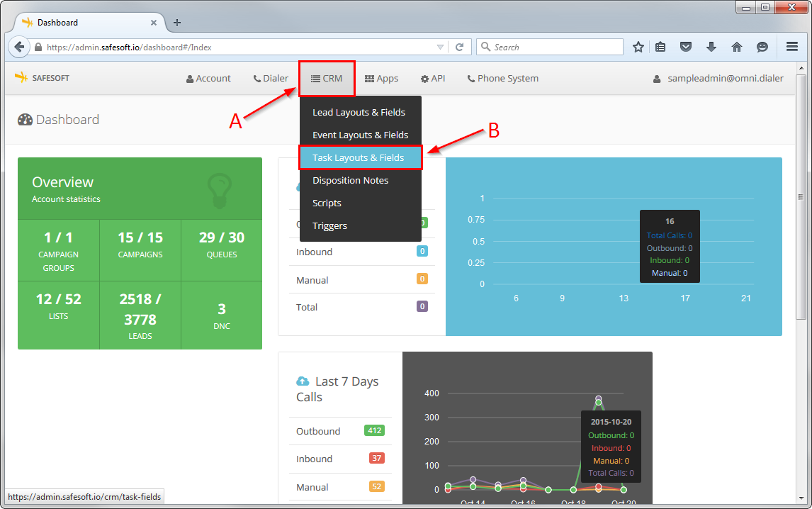The height and width of the screenshot is (509, 812).
Task: Open a new tab with the plus button
Action: point(177,23)
